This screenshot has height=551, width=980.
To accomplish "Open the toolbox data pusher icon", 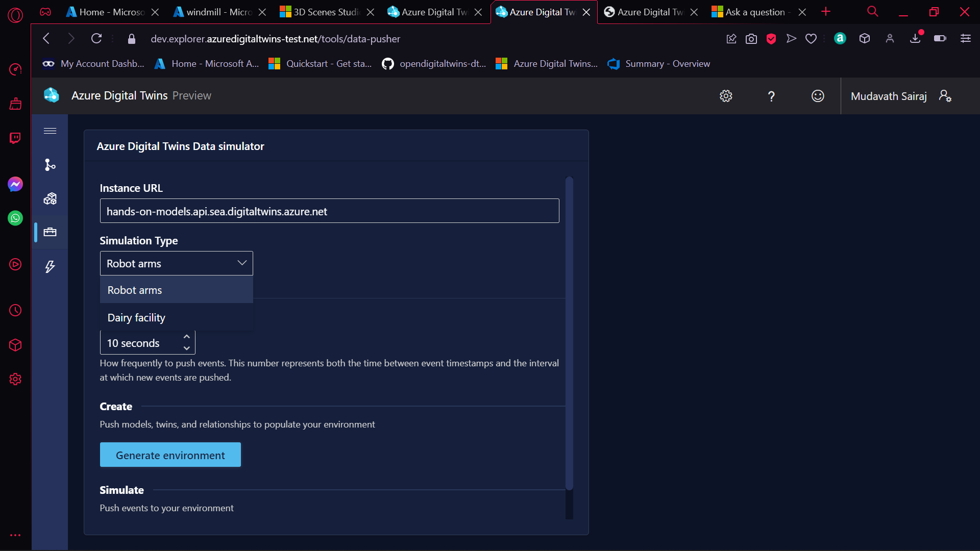I will coord(50,232).
